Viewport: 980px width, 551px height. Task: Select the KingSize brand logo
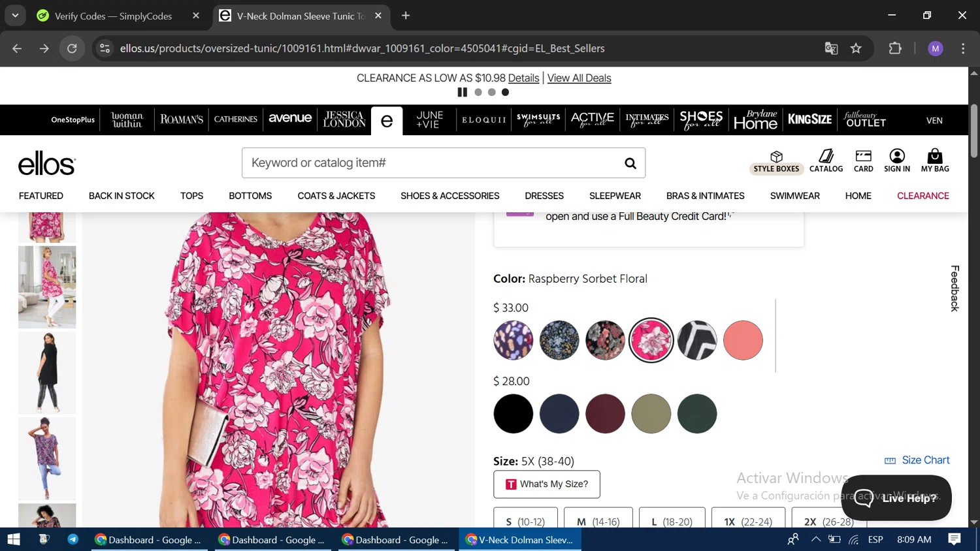[809, 119]
